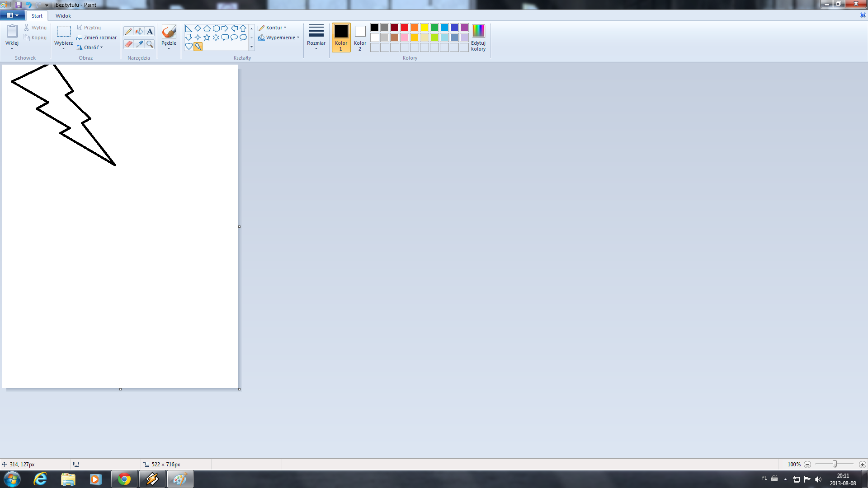Select the Eraser tool
Image resolution: width=868 pixels, height=488 pixels.
point(128,44)
